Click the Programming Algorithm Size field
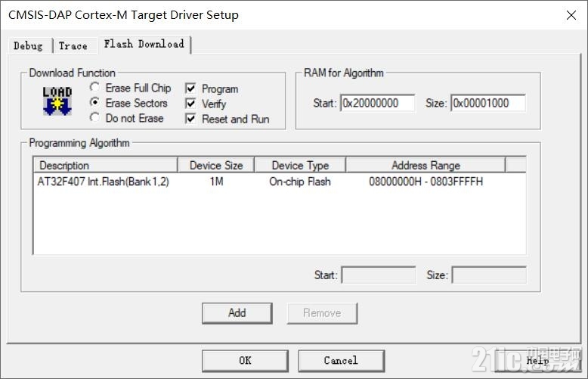This screenshot has height=379, width=588. 489,275
